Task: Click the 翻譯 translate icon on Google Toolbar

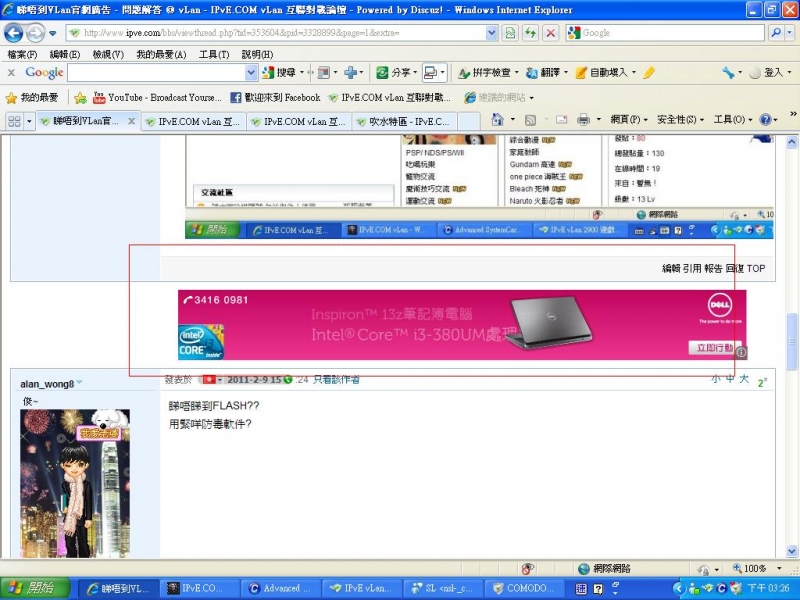Action: (543, 73)
